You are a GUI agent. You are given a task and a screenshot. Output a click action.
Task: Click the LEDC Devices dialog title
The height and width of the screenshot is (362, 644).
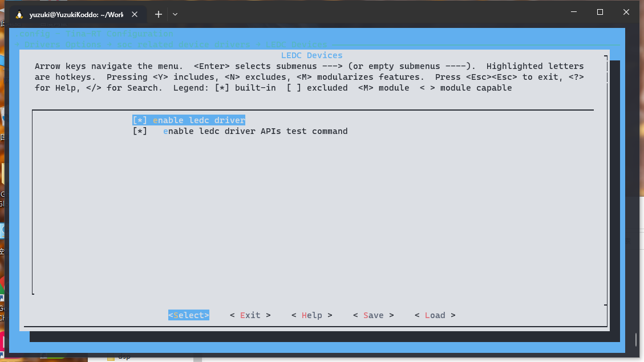click(311, 55)
